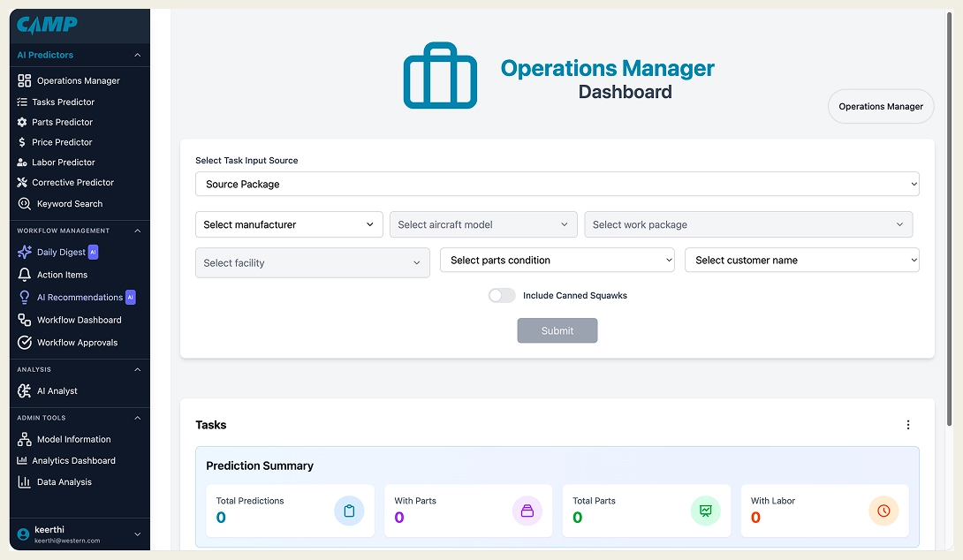
Task: Open the Select manufacturer dropdown
Action: pyautogui.click(x=289, y=224)
